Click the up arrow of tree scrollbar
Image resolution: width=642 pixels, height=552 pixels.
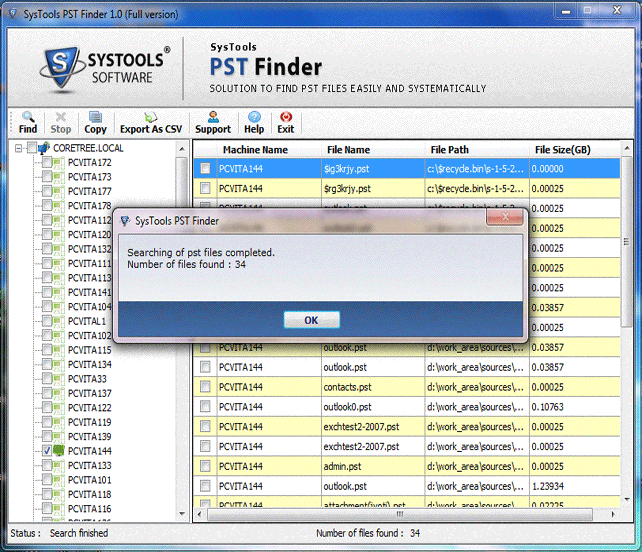pos(182,149)
